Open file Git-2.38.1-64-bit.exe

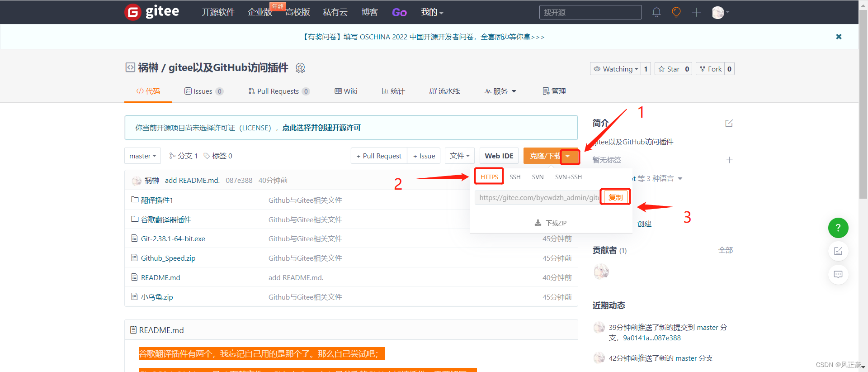pos(173,238)
